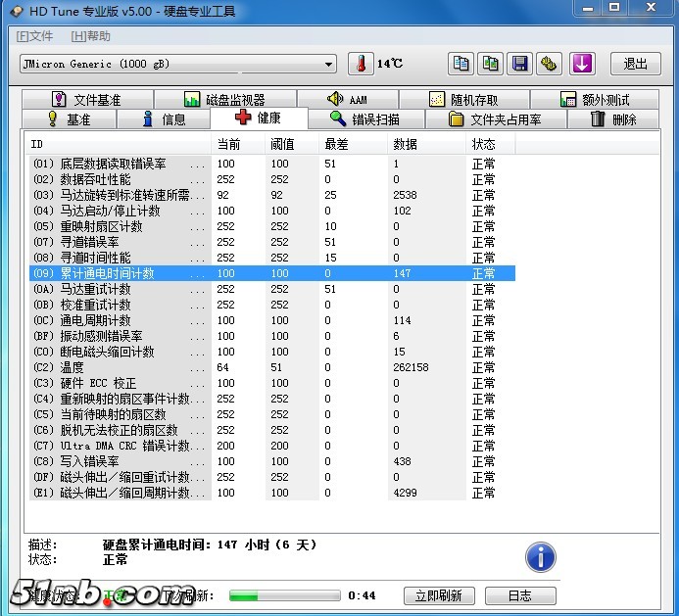Click the 立即刷新 button
679x616 pixels.
click(x=438, y=595)
